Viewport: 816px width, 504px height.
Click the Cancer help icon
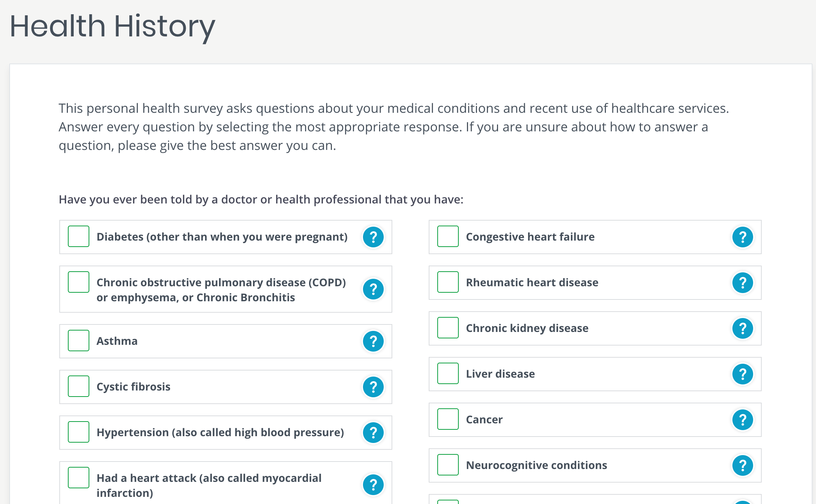point(742,420)
